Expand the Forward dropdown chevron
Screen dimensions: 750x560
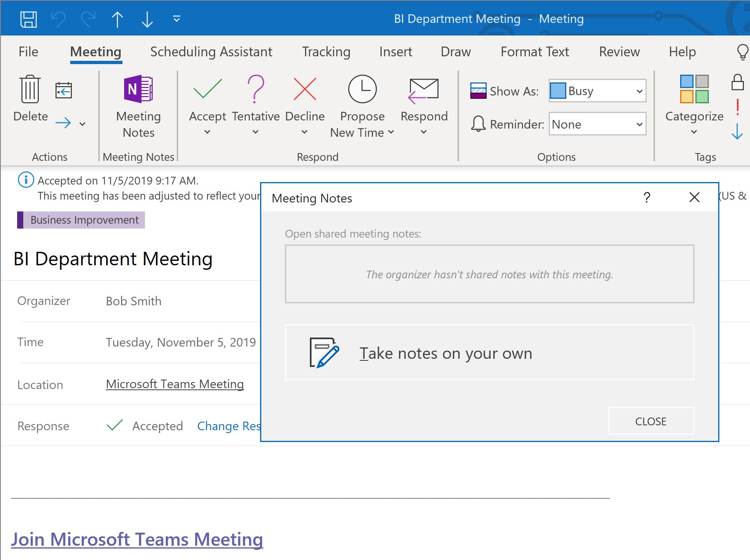click(82, 124)
